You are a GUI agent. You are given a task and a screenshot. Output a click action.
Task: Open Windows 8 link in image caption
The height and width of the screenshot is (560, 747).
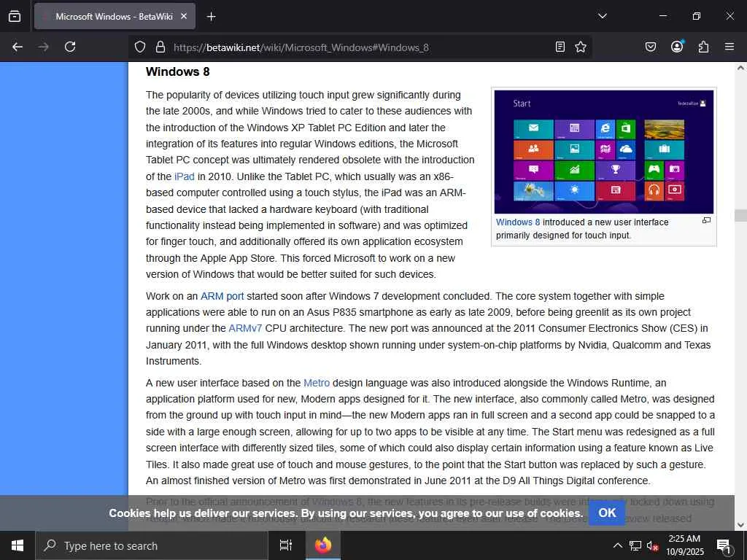click(x=518, y=222)
